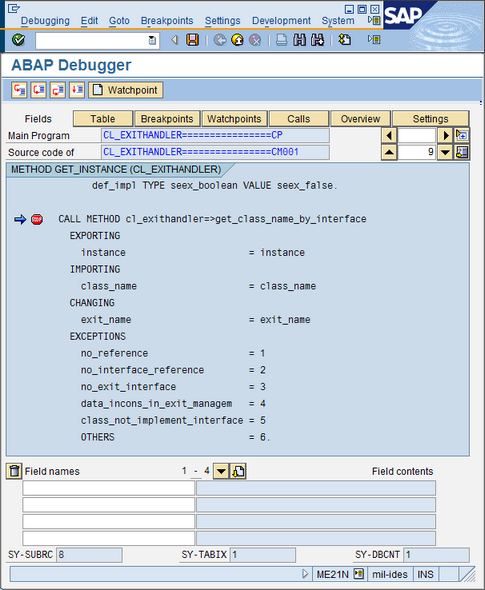Switch to the Table view button
Viewport: 485px width, 590px height.
pos(103,119)
